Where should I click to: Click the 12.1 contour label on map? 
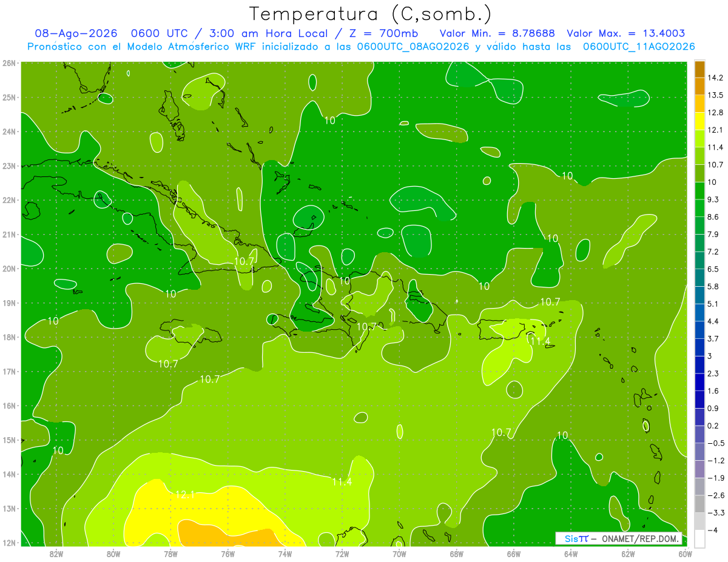(184, 495)
